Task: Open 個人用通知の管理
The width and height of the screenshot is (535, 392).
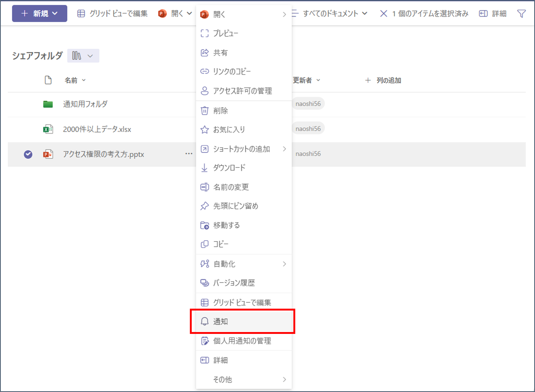Action: [x=244, y=341]
